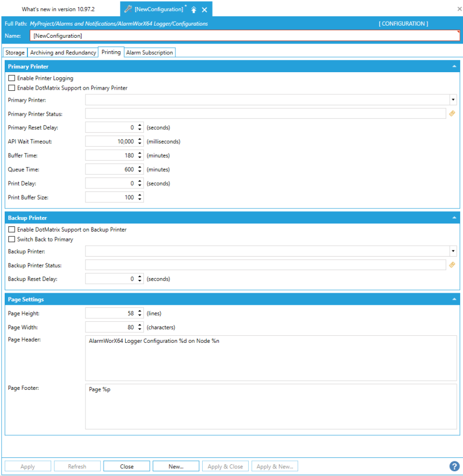The width and height of the screenshot is (463, 476).
Task: Toggle DotMatrix Support on Primary Printer
Action: tap(12, 88)
